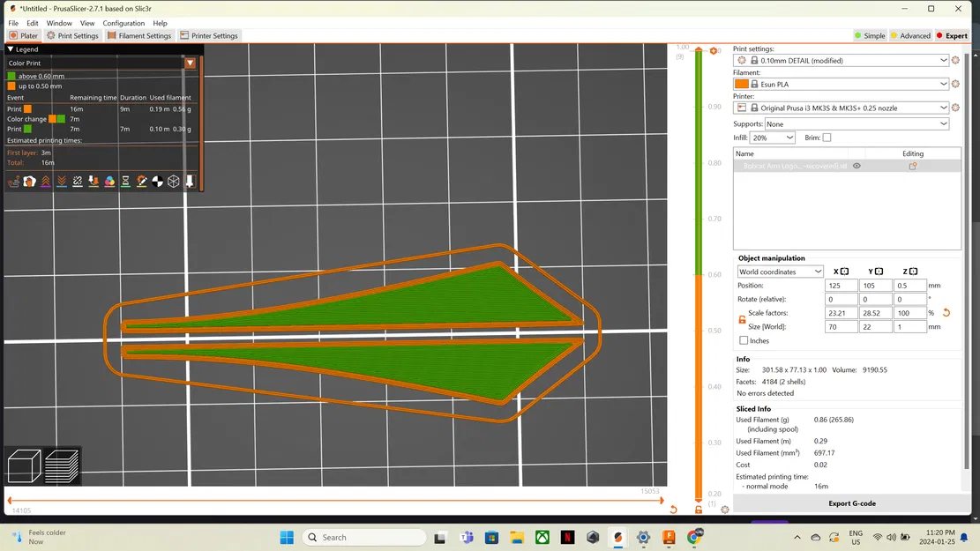Switch to the Print Settings tab
Viewport: 980px width, 551px height.
(x=72, y=35)
